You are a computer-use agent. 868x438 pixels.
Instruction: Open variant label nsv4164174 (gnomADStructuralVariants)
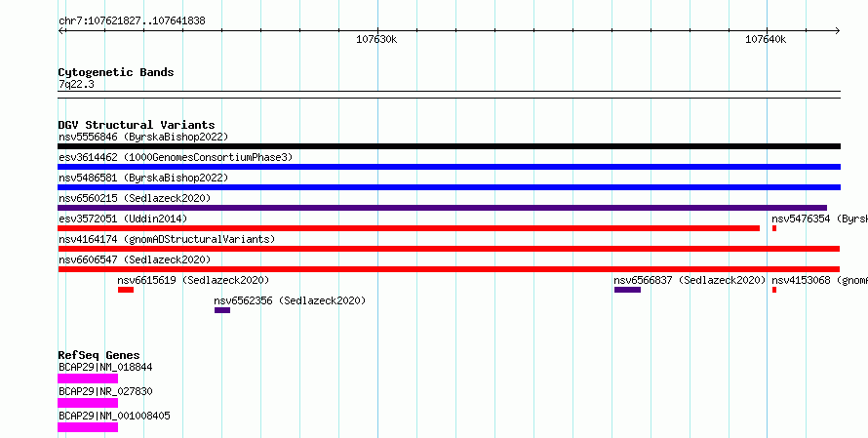167,239
